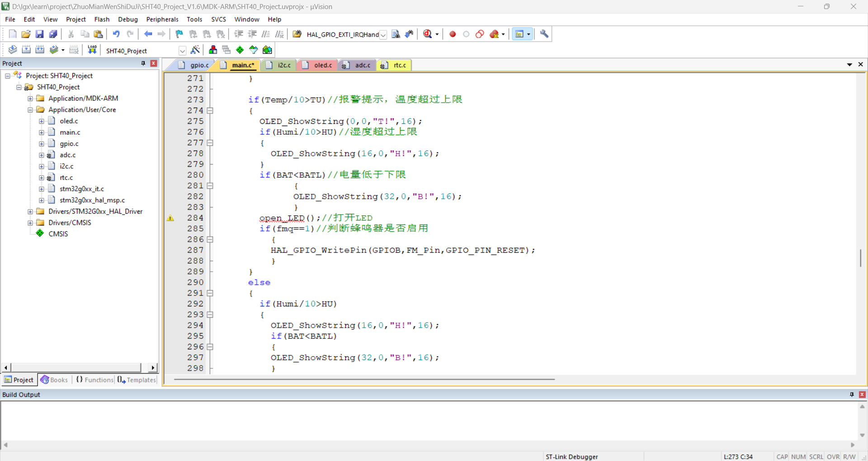Click the ST-Link Debugger status text
Viewport: 868px width, 461px height.
[571, 456]
